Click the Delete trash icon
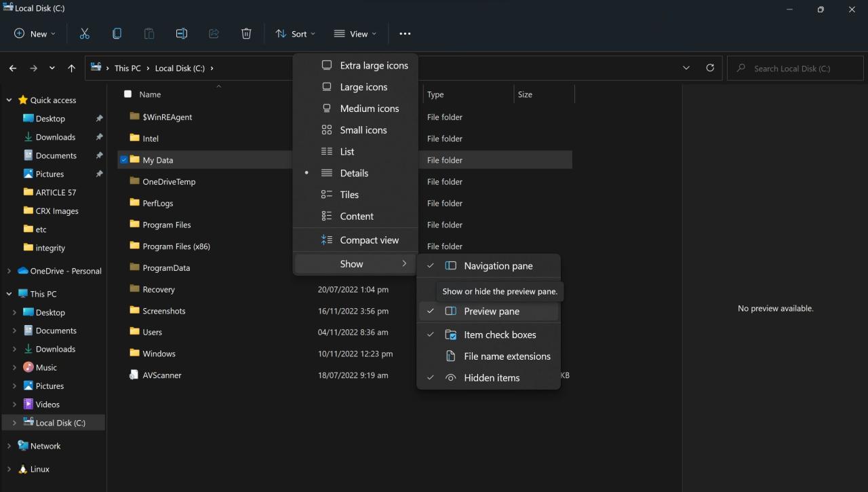 246,33
